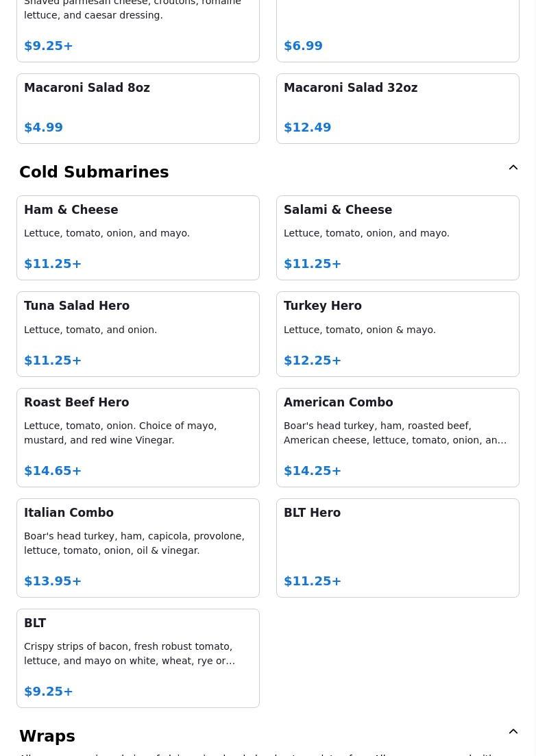Click the Cold Submarines heading
Viewport: 536px width, 756px height.
pyautogui.click(x=94, y=172)
